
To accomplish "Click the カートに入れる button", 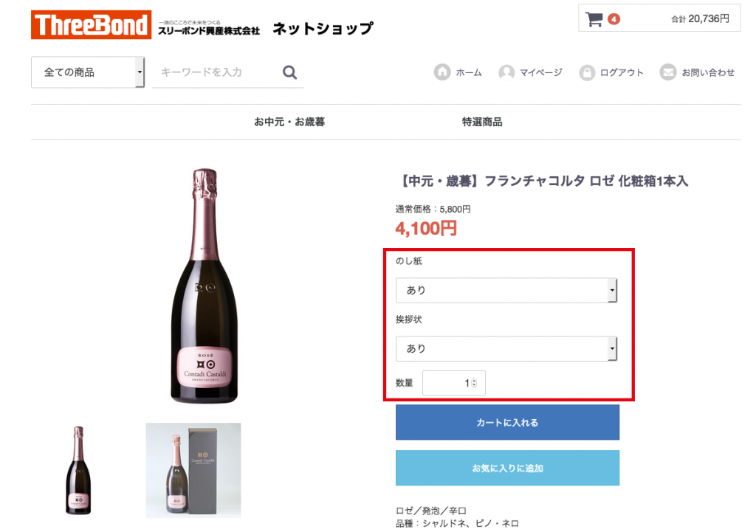I will tap(507, 423).
